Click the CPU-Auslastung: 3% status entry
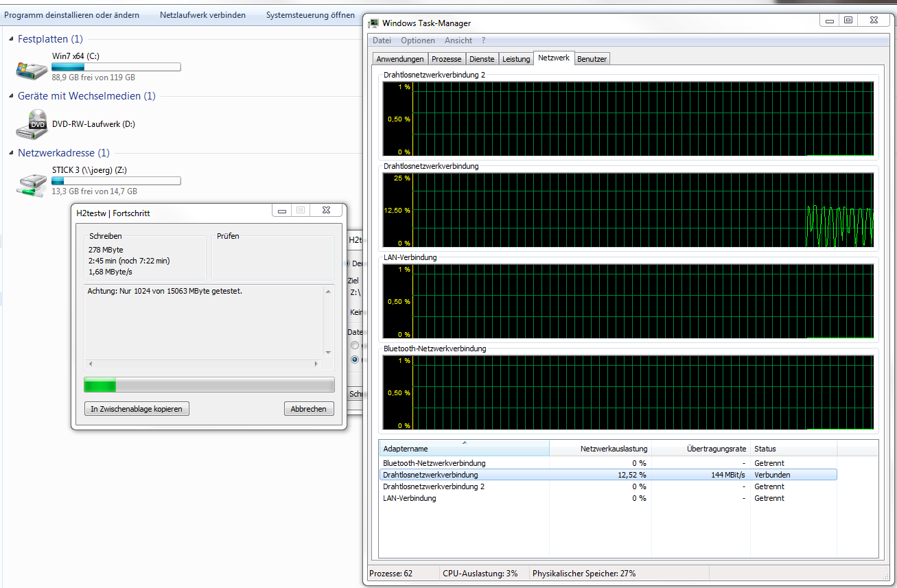 480,574
